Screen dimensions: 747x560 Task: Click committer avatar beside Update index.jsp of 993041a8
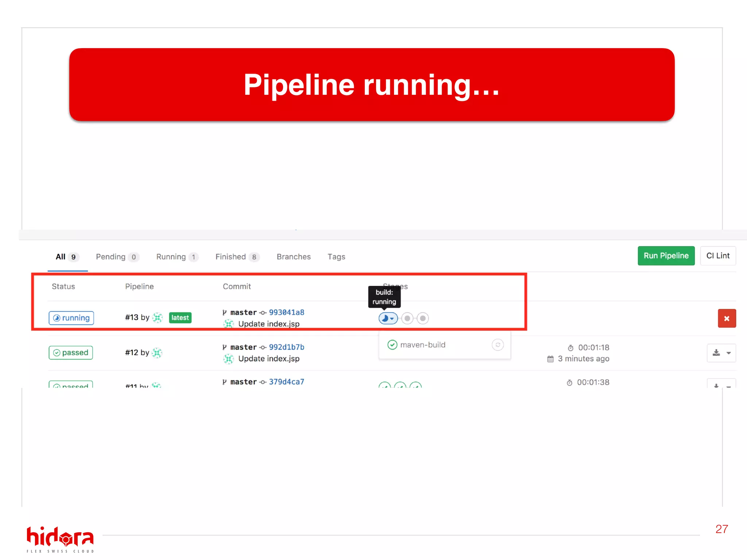point(229,324)
